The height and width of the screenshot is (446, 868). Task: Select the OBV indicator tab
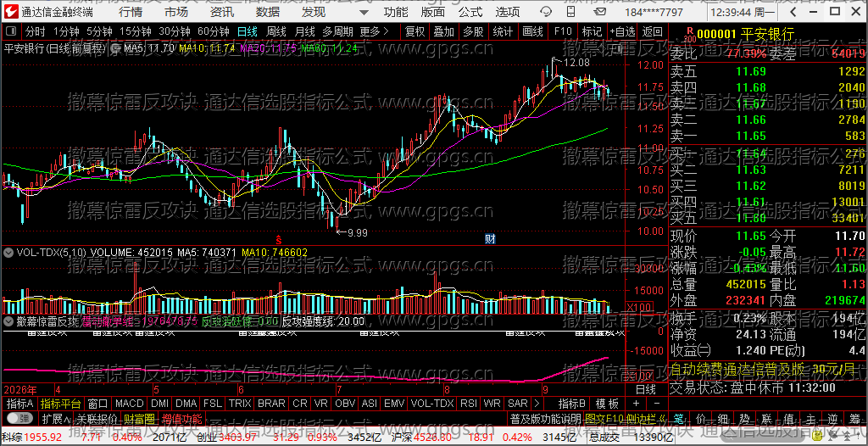point(345,403)
